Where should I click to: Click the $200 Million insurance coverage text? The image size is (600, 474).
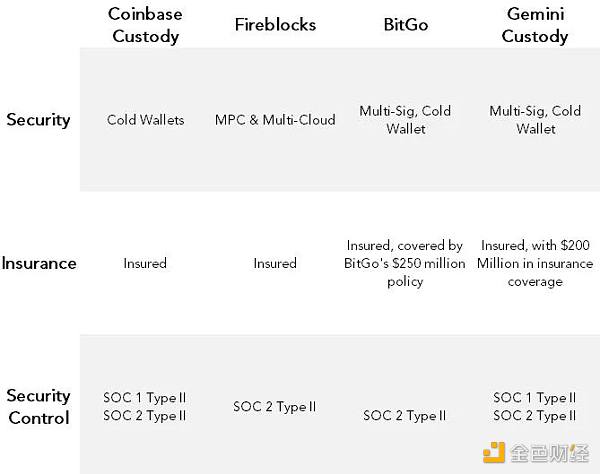(x=535, y=264)
